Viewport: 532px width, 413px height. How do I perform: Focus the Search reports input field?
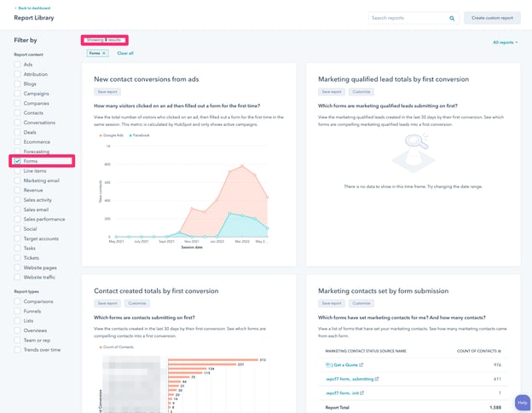pyautogui.click(x=409, y=18)
